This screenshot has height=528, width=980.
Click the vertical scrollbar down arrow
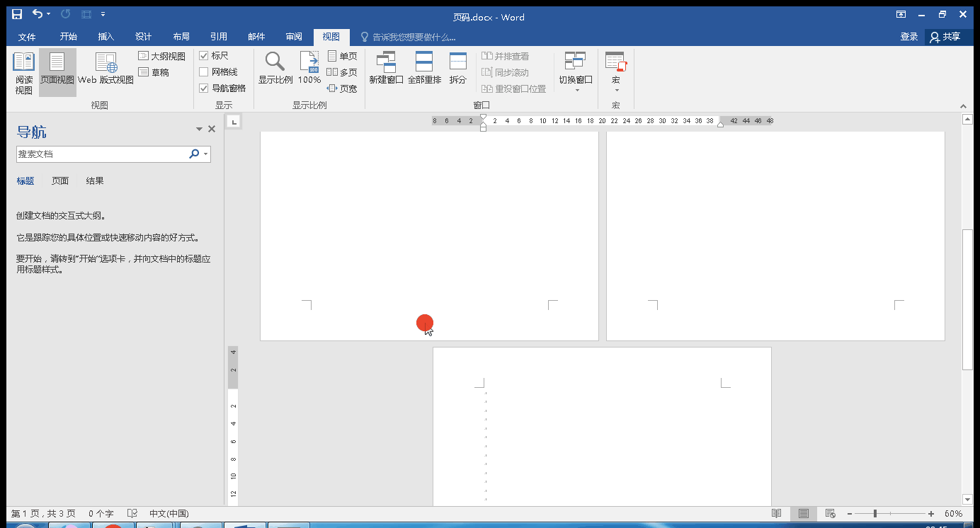coord(968,500)
